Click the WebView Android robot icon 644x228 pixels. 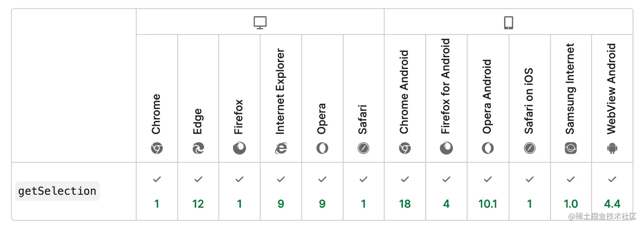coord(612,148)
